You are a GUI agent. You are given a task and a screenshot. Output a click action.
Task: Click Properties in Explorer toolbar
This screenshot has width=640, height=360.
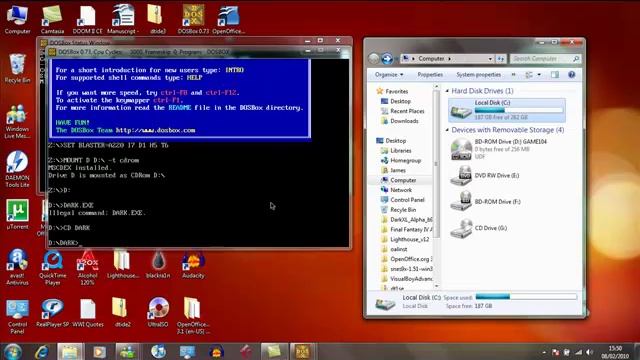pos(430,75)
